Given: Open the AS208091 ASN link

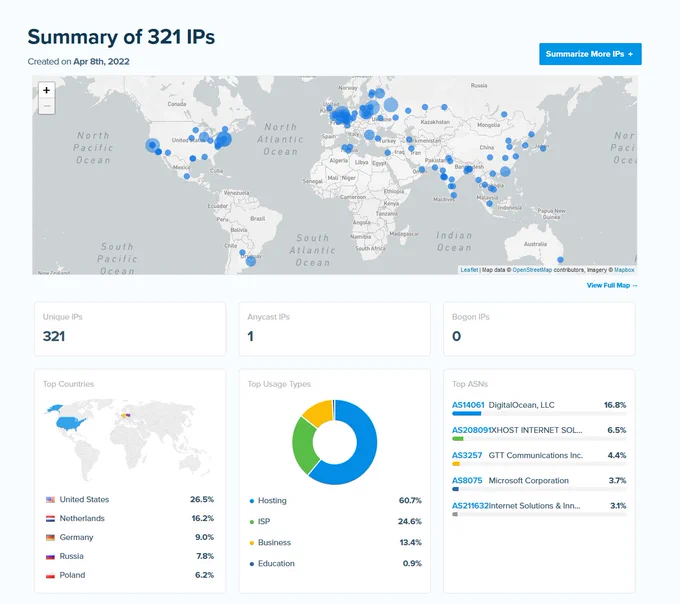Looking at the screenshot, I should tap(471, 430).
